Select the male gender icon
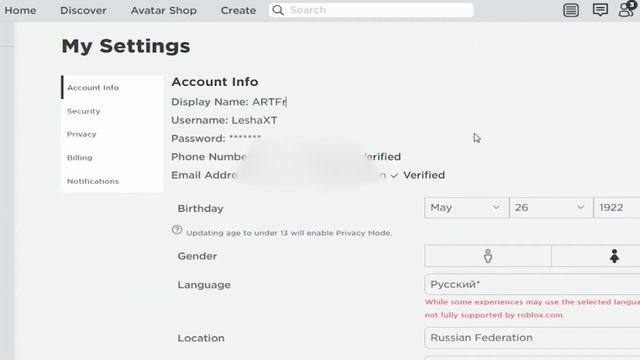 (x=488, y=256)
